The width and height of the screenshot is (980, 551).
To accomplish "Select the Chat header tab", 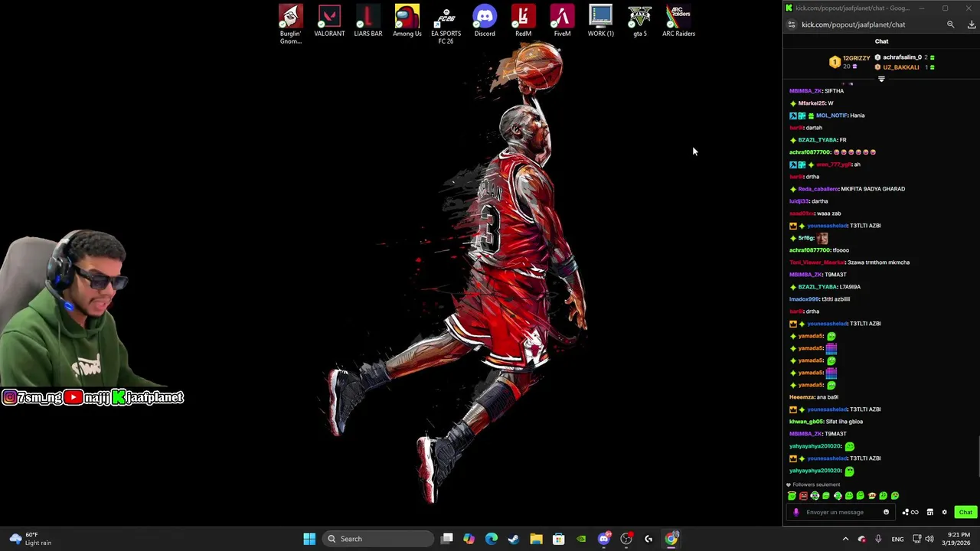I will (x=881, y=41).
